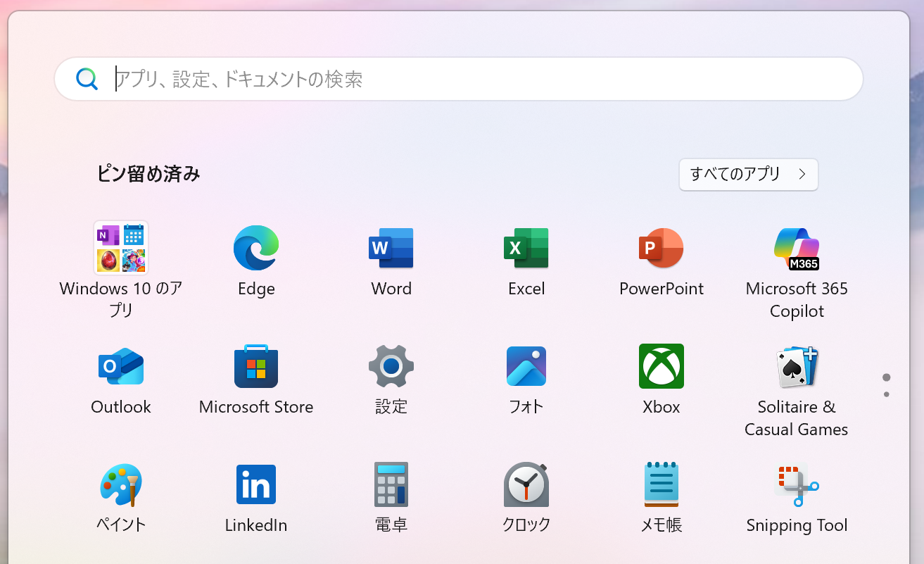Screen dimensions: 924x564
Task: Launch 電卓 (Calculator)
Action: click(x=391, y=484)
